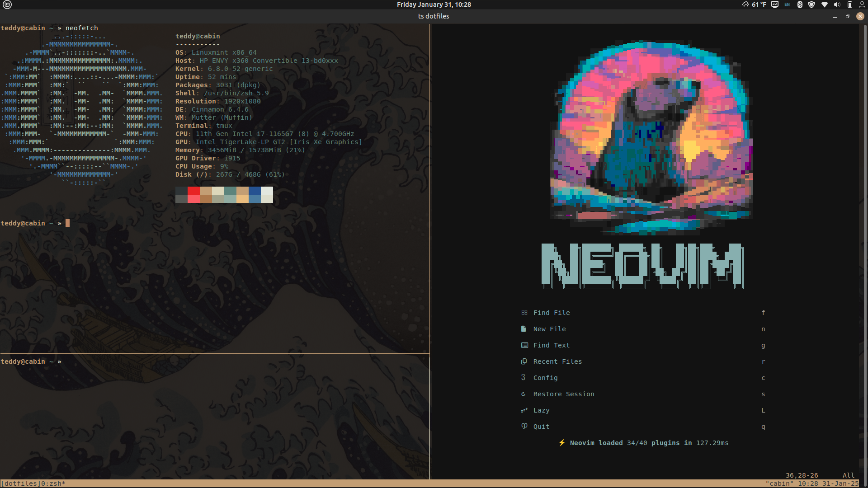
Task: Click the teddy@cabin heading in neofetch output
Action: tap(198, 36)
